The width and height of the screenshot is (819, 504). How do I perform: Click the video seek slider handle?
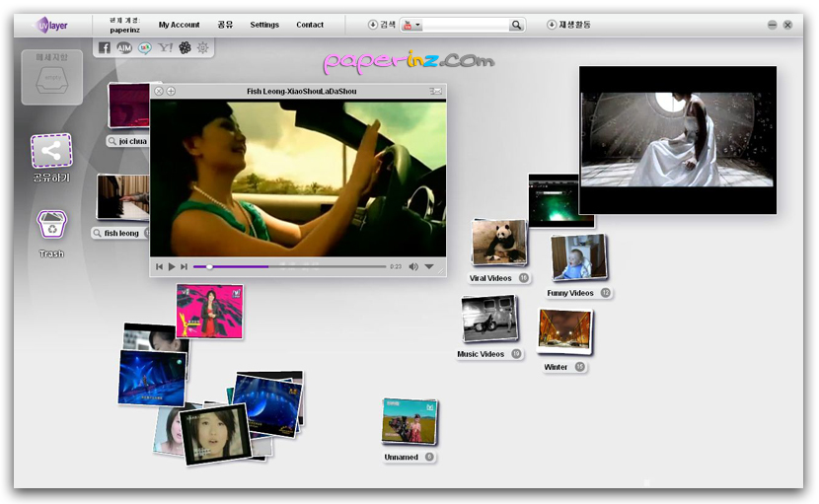click(209, 267)
